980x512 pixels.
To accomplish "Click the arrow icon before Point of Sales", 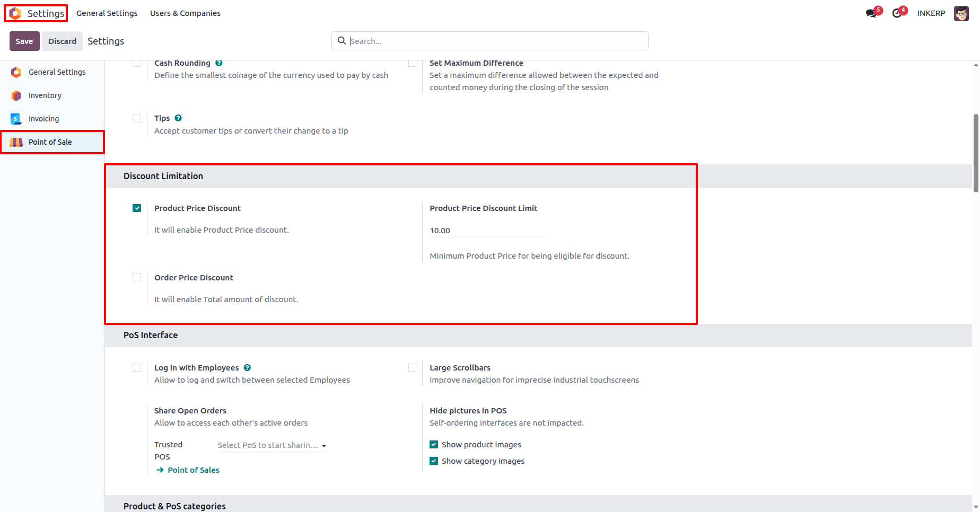I will tap(160, 470).
